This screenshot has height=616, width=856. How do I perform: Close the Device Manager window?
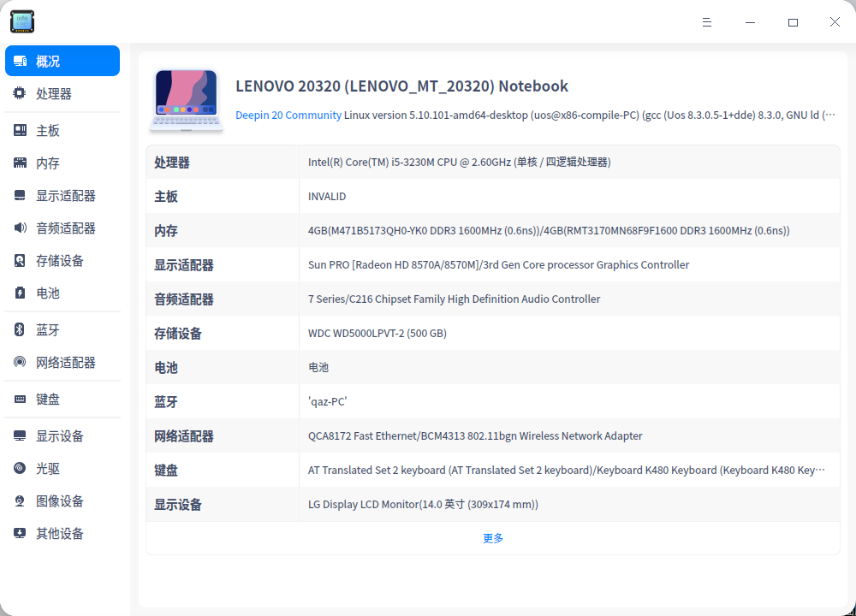click(835, 22)
